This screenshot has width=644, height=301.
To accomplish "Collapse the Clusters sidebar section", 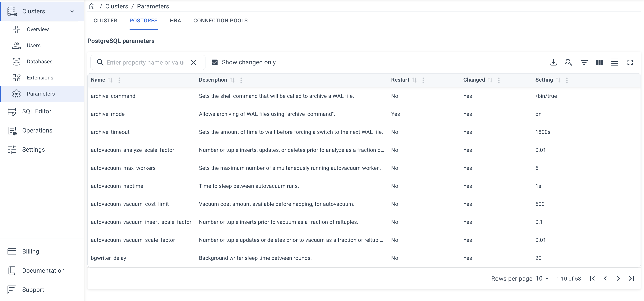I will (72, 11).
